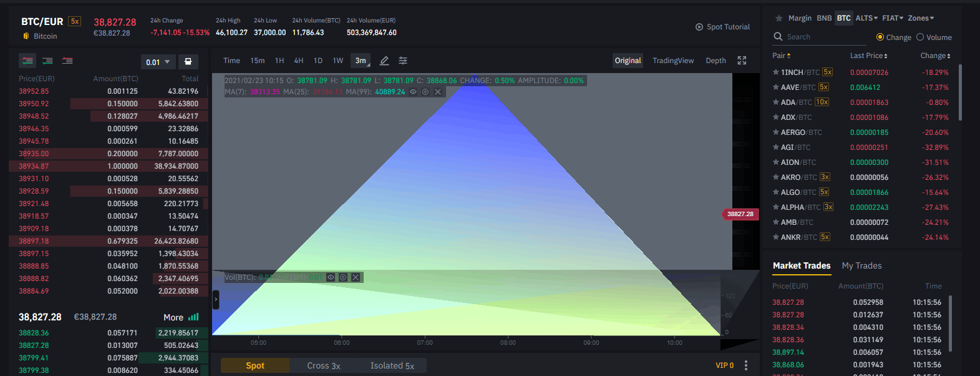Select the Change radio button
Screen dimensions: 980x376
pos(880,37)
